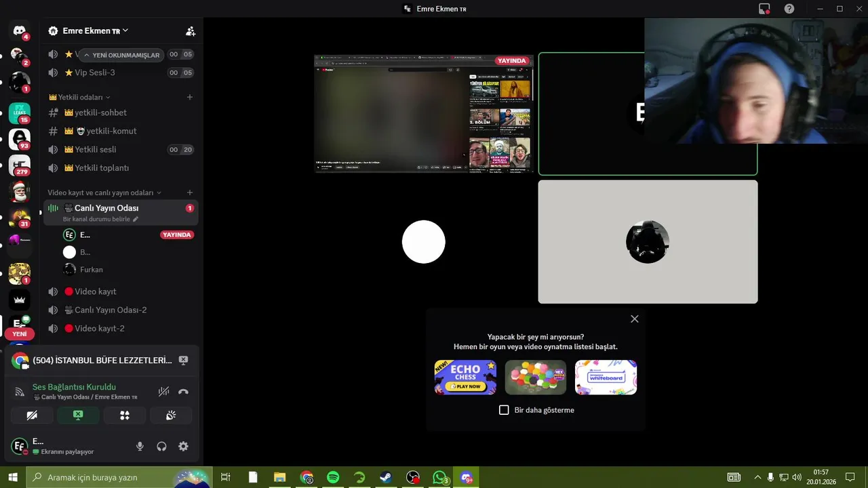Open the yetkili-sohbet text channel

tap(121, 113)
